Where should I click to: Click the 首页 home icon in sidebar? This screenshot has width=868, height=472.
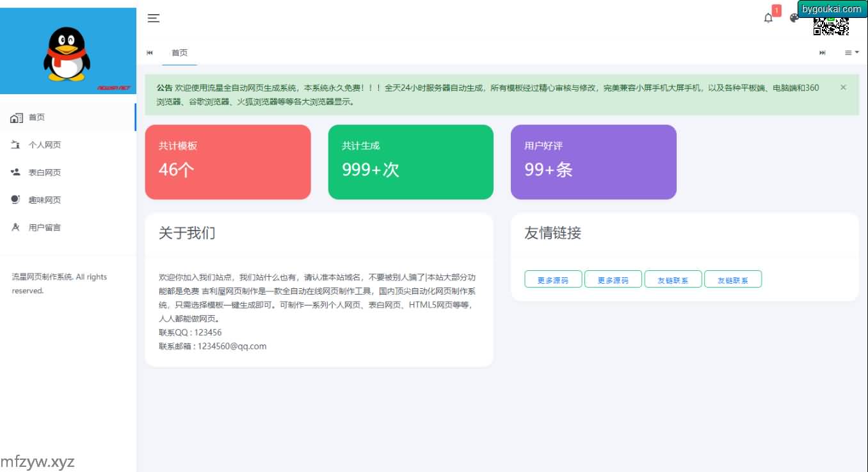click(x=17, y=118)
